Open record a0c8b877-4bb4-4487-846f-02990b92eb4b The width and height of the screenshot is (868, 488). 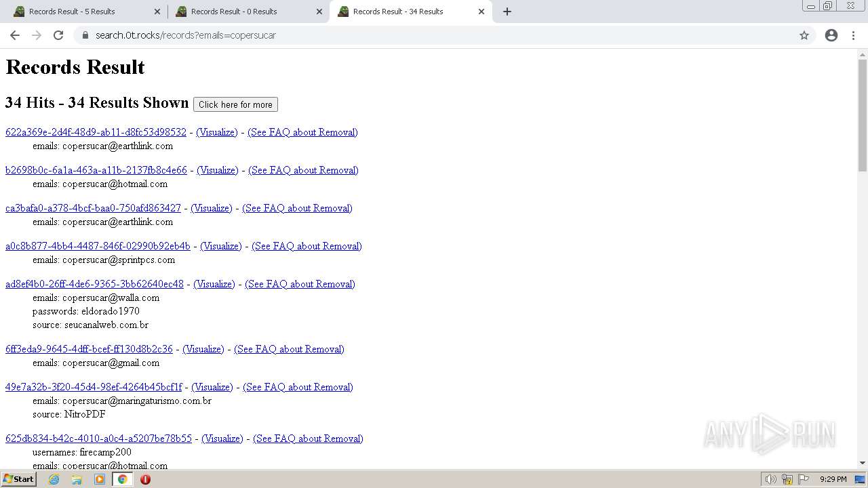click(98, 246)
